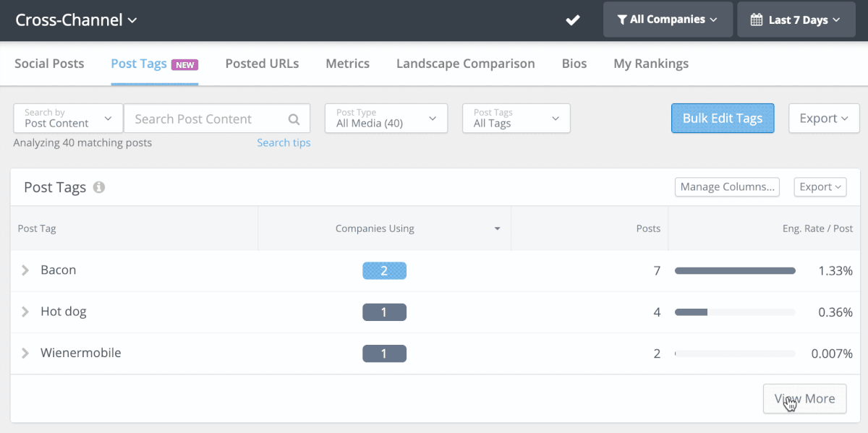This screenshot has height=433, width=868.
Task: Open the Cross-Channel selector
Action: (x=76, y=20)
